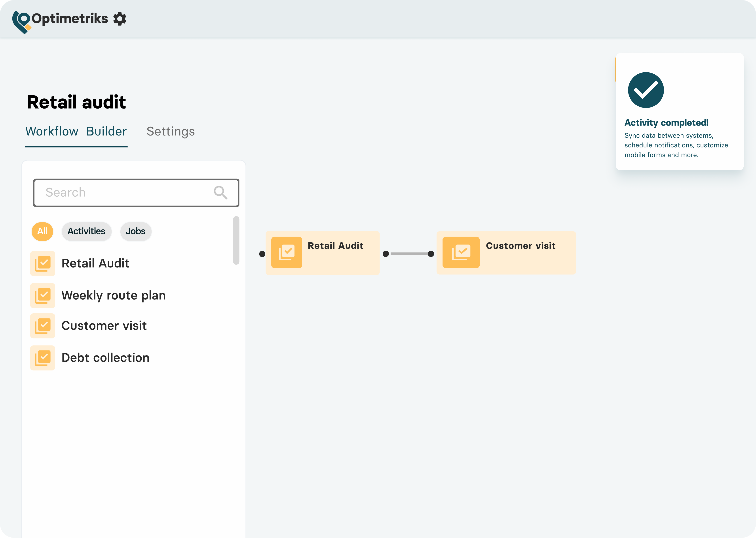Select the Debt collection list entry

pos(105,358)
